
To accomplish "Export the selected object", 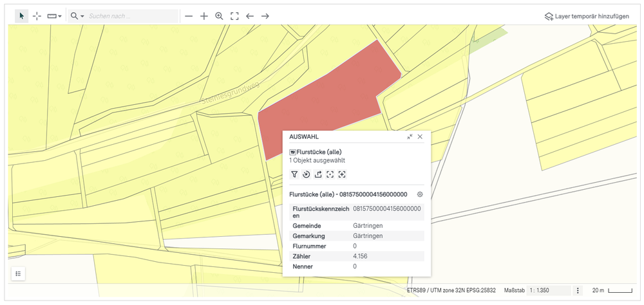I will (318, 174).
